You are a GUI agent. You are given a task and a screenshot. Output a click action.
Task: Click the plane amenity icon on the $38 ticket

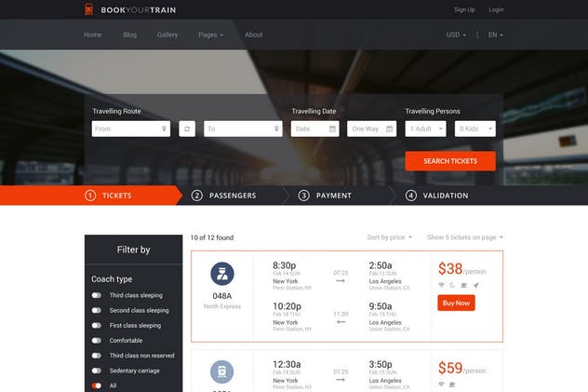pyautogui.click(x=475, y=285)
